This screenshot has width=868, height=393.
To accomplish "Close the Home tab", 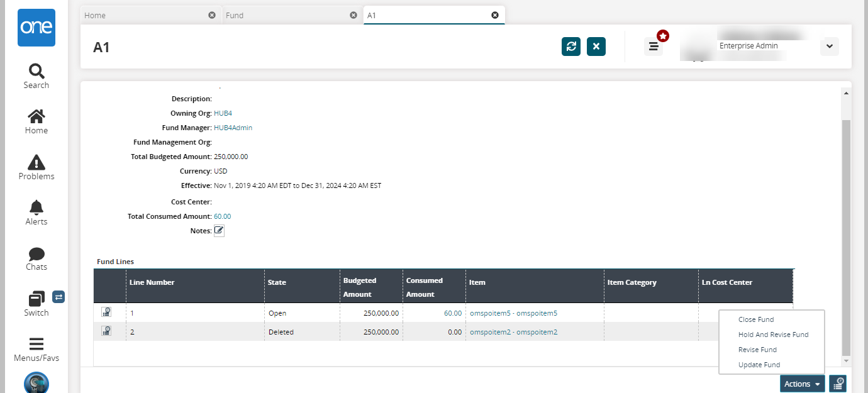I will (212, 15).
